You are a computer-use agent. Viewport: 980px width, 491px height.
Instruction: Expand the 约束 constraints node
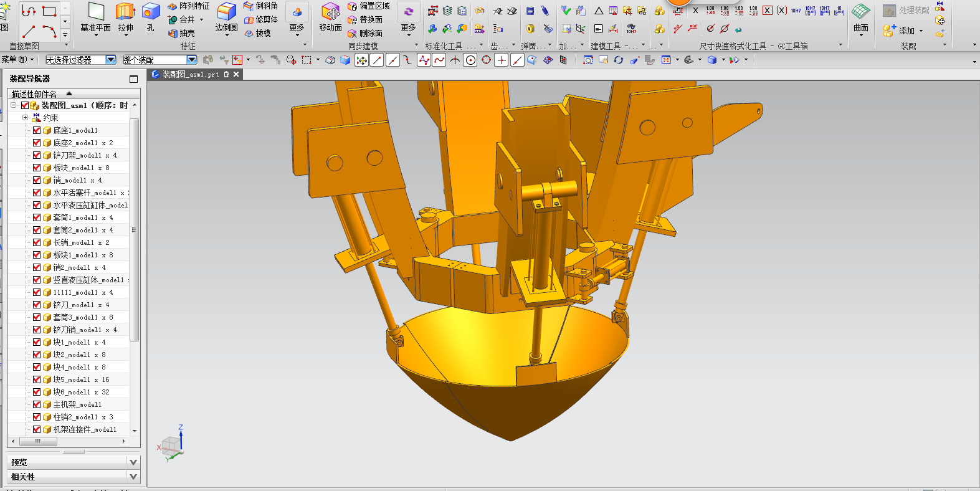[25, 118]
